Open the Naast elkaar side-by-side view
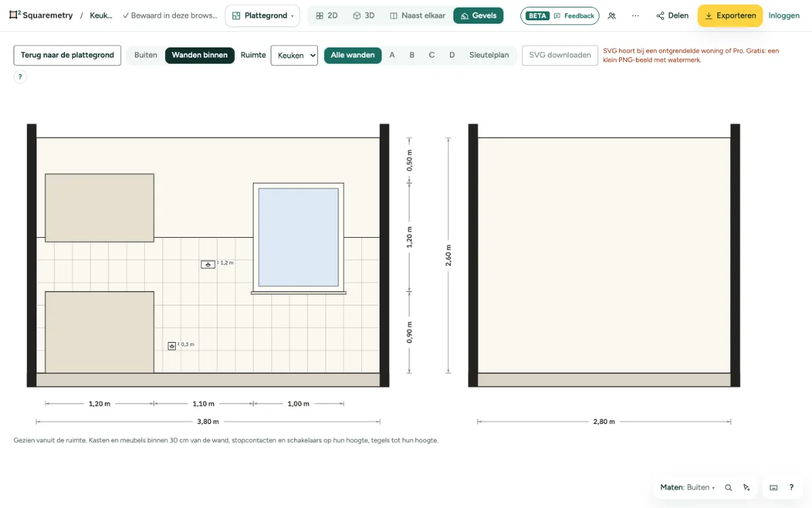This screenshot has width=812, height=508. tap(416, 16)
